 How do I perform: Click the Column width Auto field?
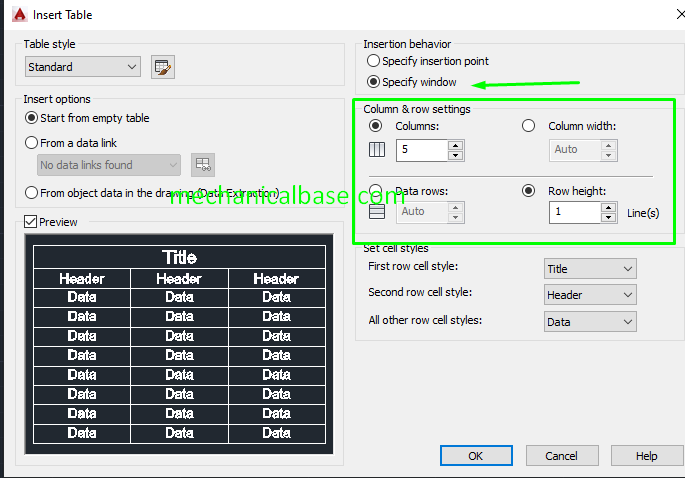[574, 150]
